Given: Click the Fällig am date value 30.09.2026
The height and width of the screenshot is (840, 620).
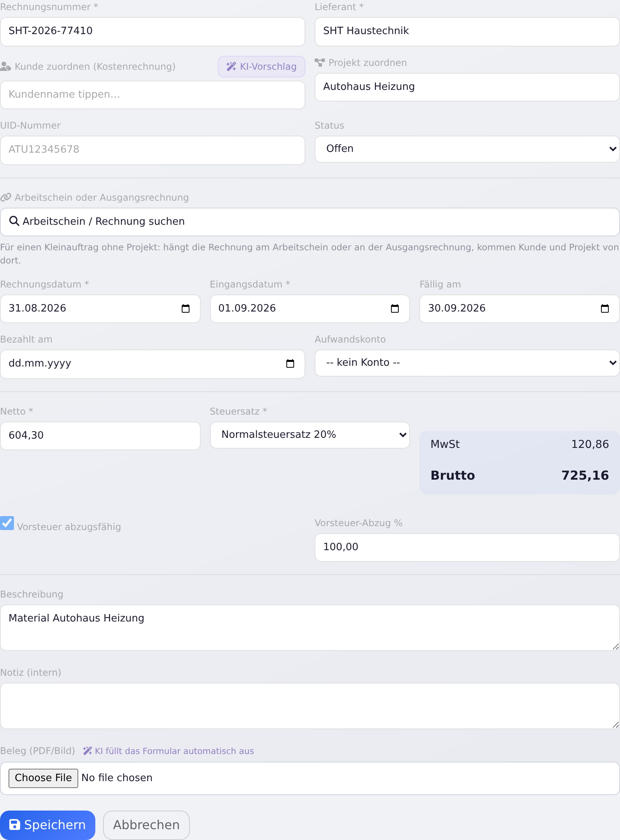Looking at the screenshot, I should pyautogui.click(x=457, y=308).
